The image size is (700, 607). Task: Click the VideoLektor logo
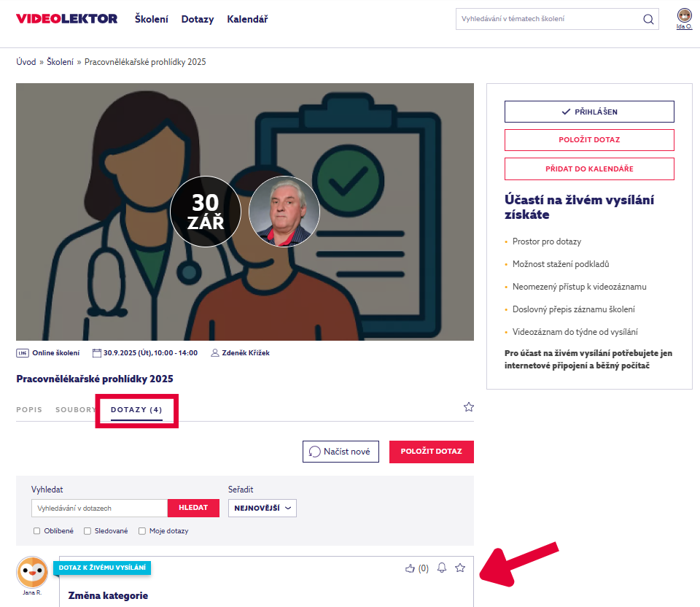pyautogui.click(x=66, y=19)
